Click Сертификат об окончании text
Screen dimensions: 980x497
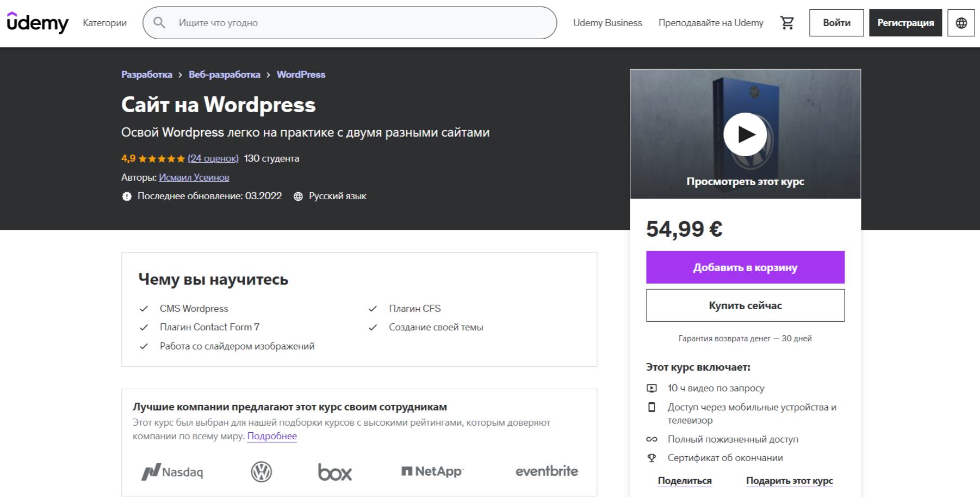[x=725, y=458]
